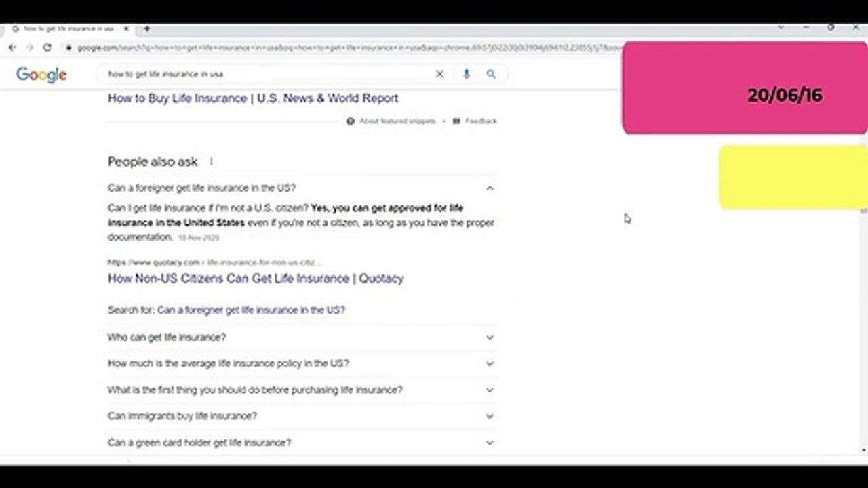Open People also ask three-dot options

(211, 161)
